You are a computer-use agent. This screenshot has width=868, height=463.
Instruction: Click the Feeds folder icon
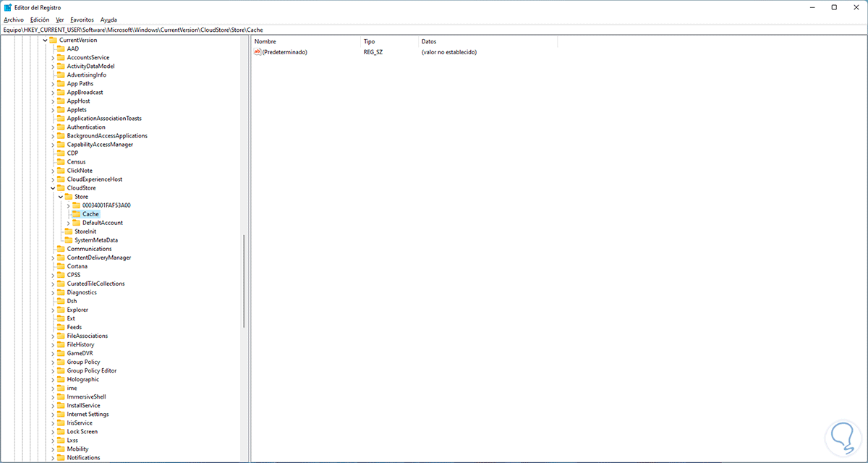point(61,327)
